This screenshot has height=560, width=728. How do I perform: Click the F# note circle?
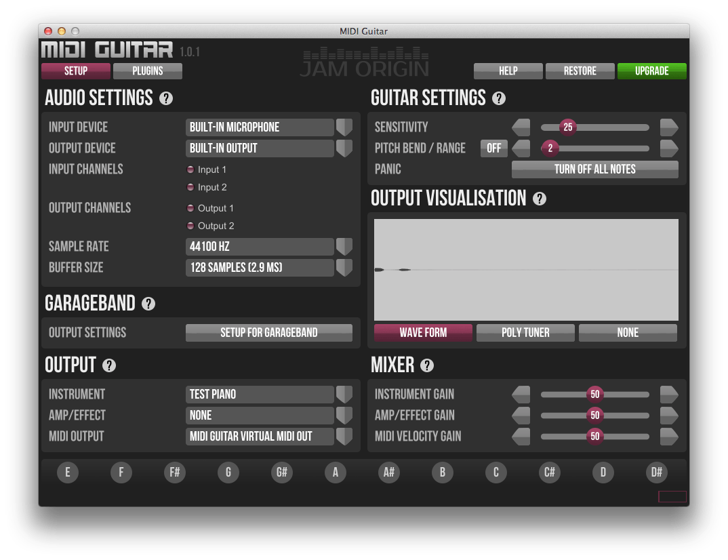(175, 473)
